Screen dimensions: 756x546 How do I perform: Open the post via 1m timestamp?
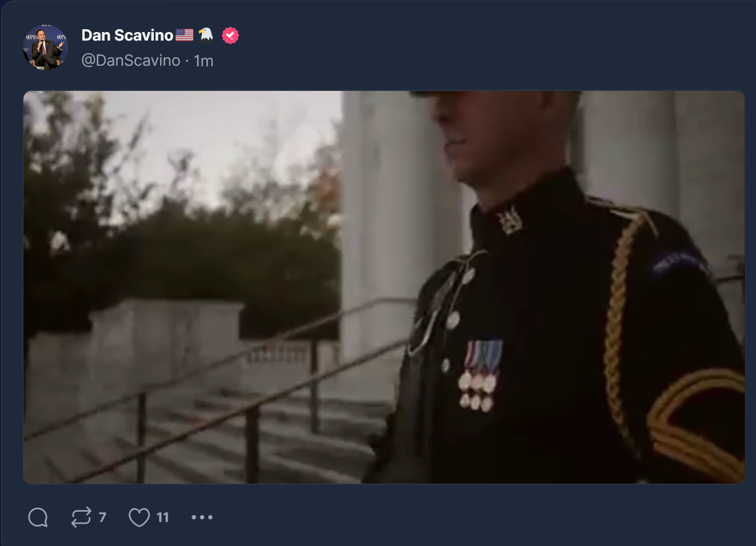click(x=204, y=61)
